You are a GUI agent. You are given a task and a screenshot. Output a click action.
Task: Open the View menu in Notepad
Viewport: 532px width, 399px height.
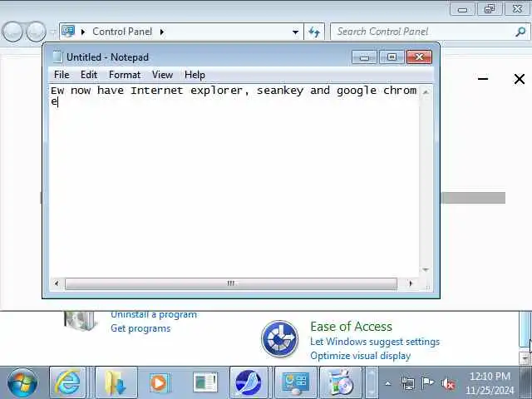(162, 75)
